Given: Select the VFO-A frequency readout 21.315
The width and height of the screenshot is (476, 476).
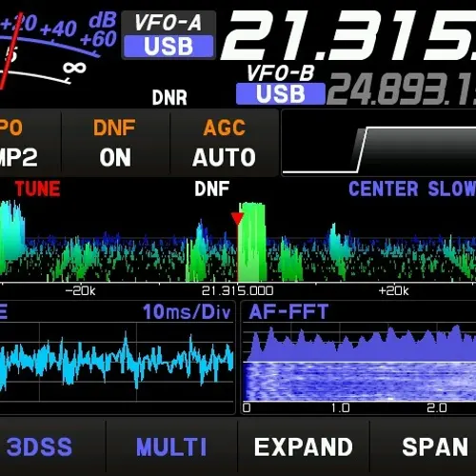Looking at the screenshot, I should pos(349,35).
